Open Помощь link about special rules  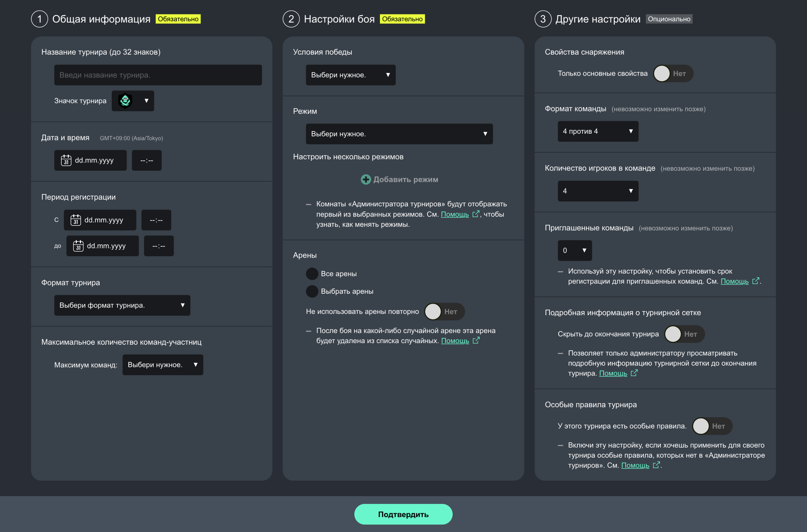coord(635,465)
